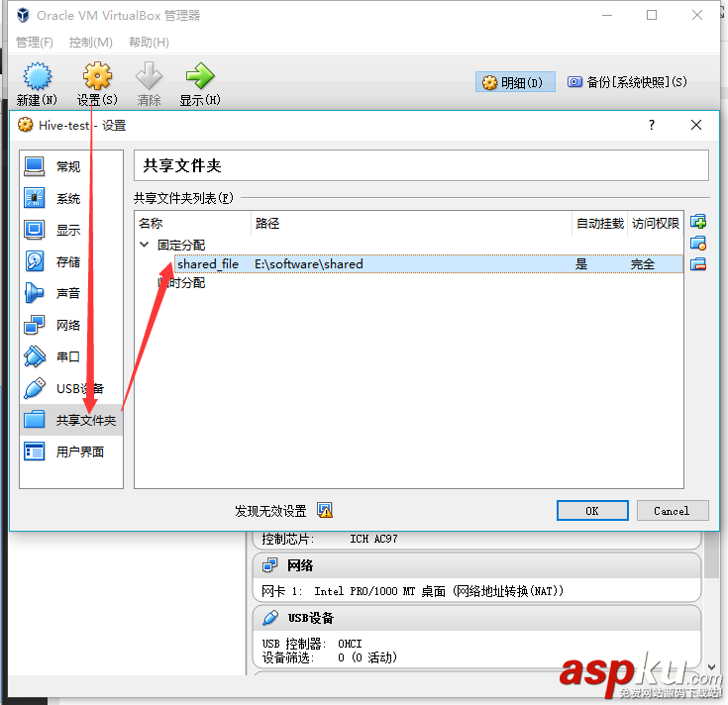
Task: Click 控制芯片: ICH AC97 text
Action: click(x=330, y=539)
